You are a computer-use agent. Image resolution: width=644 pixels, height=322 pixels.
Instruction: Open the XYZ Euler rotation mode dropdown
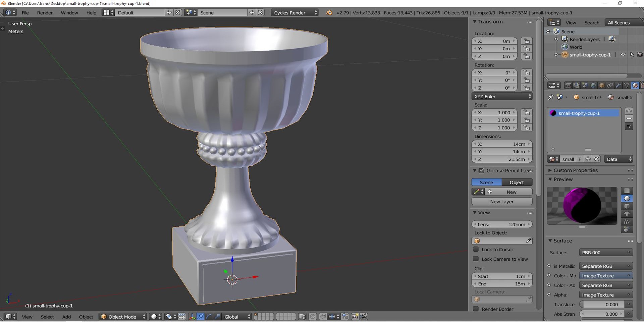pyautogui.click(x=502, y=97)
